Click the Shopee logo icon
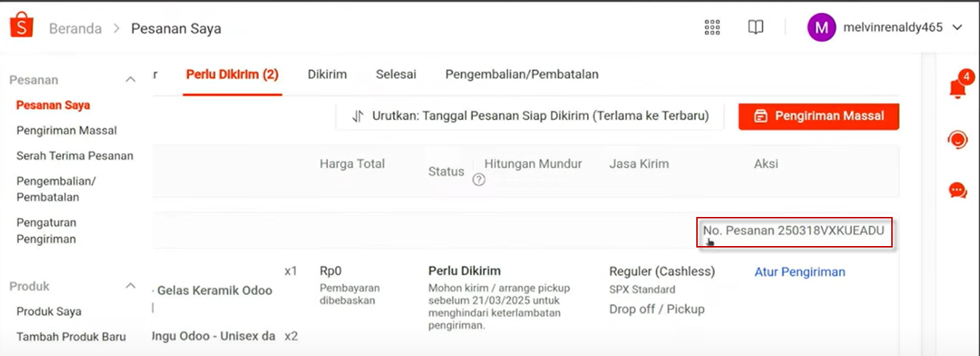Viewport: 980px width, 356px height. coord(22,28)
